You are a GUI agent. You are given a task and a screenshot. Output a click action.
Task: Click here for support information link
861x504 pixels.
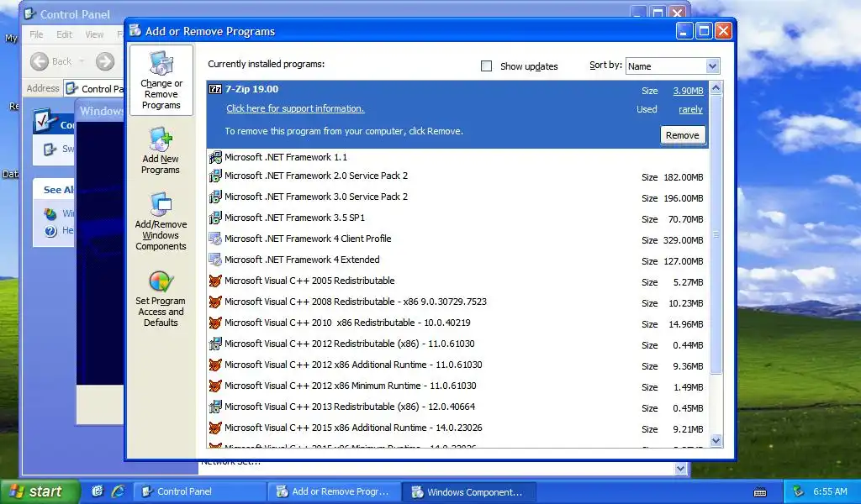295,108
